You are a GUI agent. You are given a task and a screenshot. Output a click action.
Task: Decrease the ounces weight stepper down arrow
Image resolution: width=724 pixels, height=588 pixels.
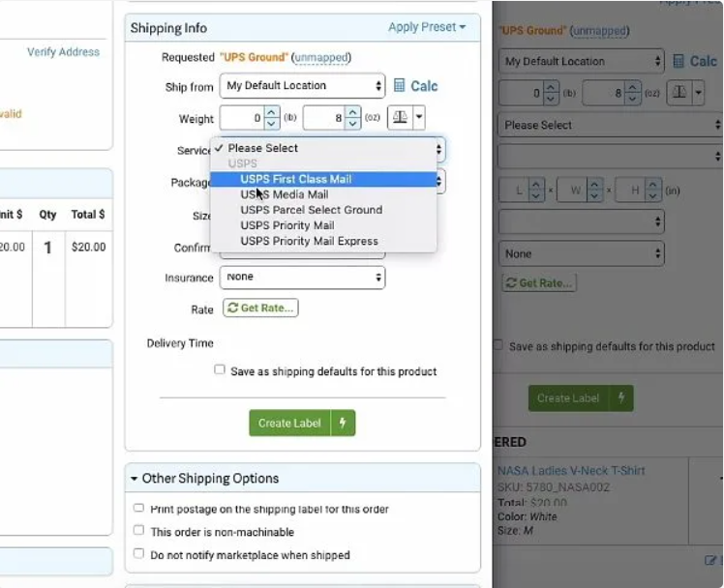pos(353,124)
